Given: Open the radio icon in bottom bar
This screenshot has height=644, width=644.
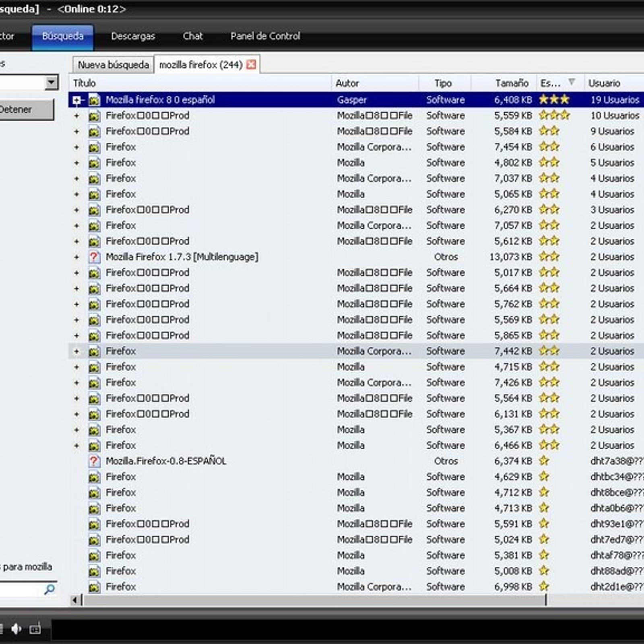Looking at the screenshot, I should [35, 629].
